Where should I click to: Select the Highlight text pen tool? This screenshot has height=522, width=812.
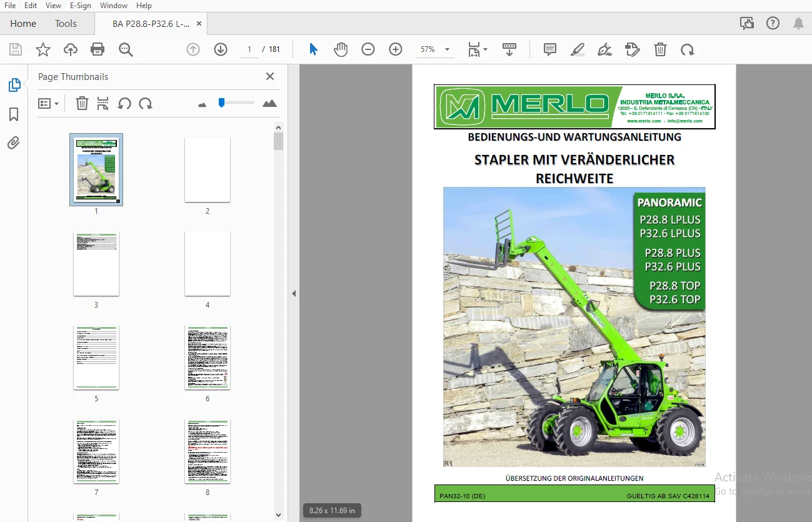578,49
